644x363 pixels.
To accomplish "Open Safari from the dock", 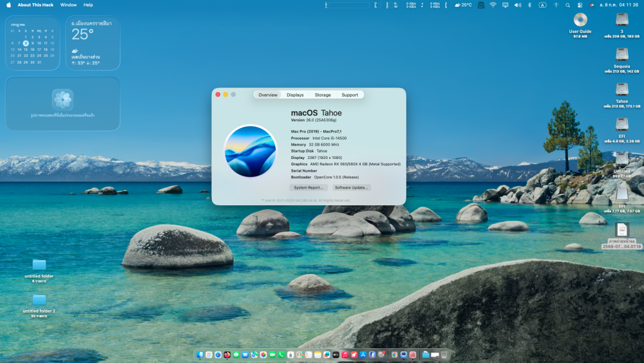I will coord(218,355).
